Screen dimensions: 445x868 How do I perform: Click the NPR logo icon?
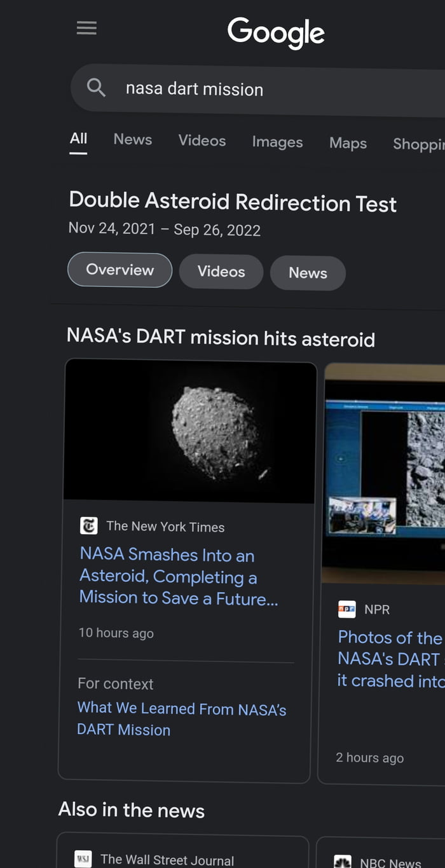point(346,609)
